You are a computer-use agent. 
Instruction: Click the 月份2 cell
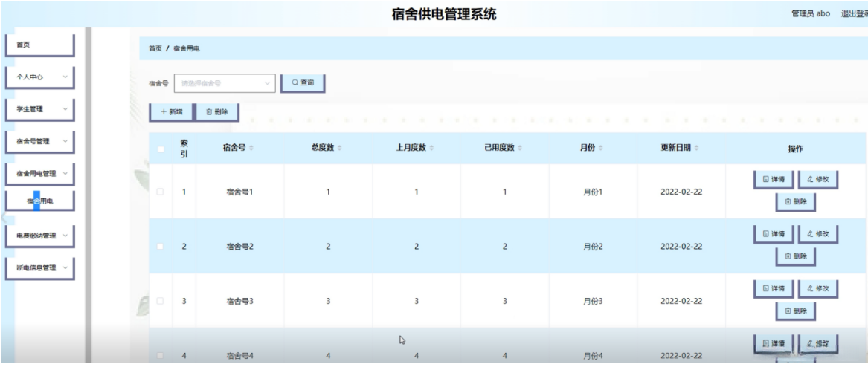(592, 247)
